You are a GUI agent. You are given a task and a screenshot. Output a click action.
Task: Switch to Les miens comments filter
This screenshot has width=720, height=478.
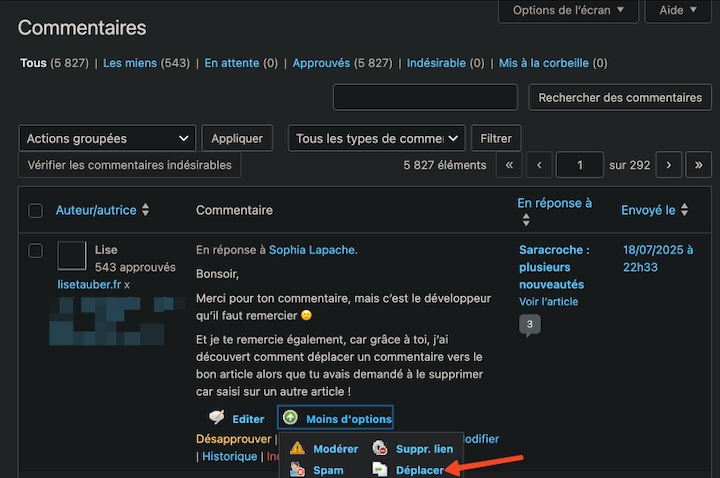tap(129, 63)
